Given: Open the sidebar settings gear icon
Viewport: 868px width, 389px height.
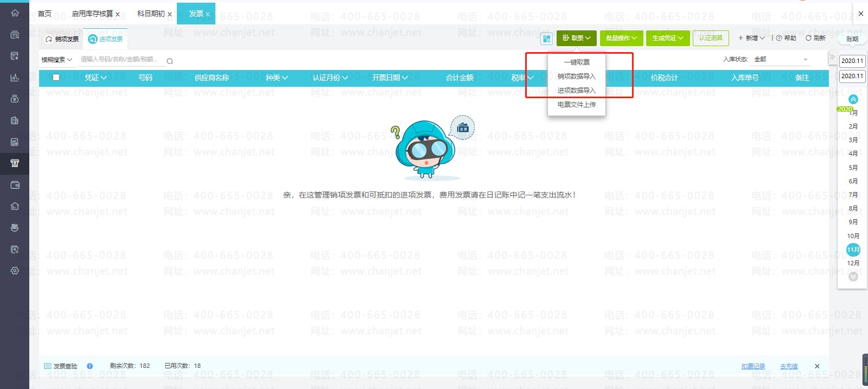Looking at the screenshot, I should pos(15,271).
